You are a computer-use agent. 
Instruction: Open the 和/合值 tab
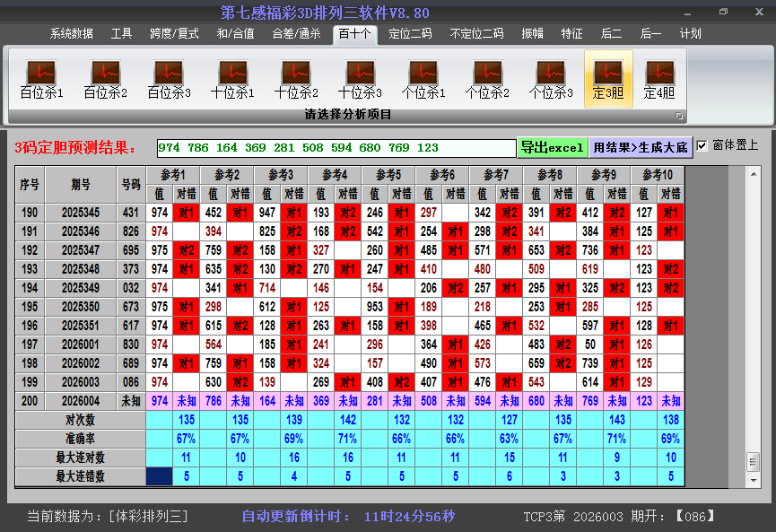[235, 34]
